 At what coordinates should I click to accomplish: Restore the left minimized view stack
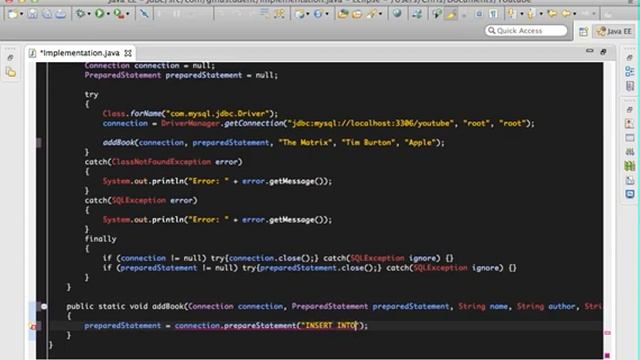[11, 58]
